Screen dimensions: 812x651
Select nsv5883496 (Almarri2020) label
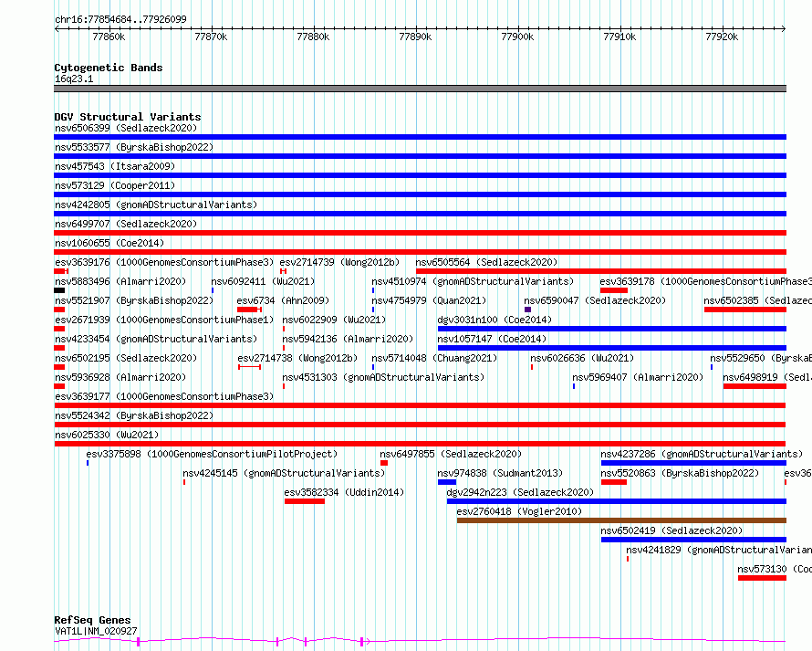pyautogui.click(x=120, y=281)
